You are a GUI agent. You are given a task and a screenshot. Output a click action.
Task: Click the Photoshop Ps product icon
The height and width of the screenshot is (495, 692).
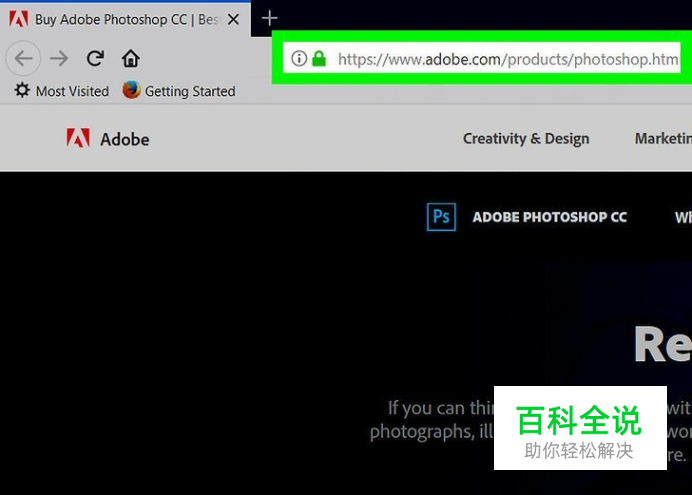(x=441, y=217)
